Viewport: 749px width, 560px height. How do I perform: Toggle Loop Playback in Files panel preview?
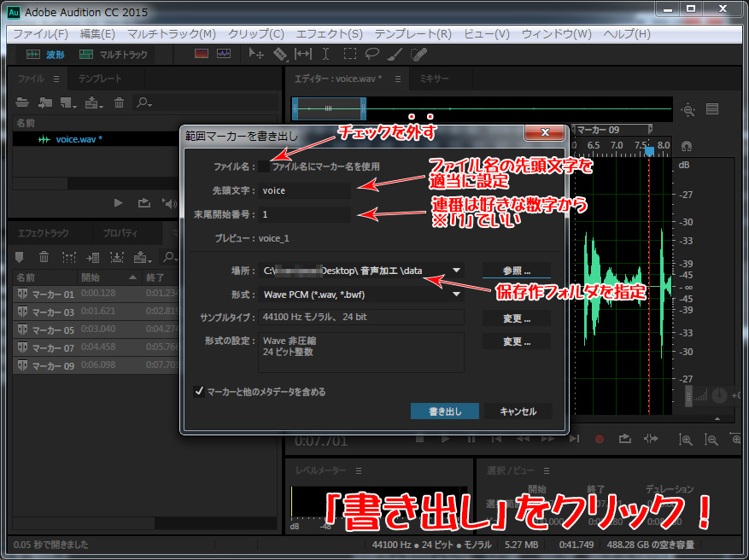143,203
